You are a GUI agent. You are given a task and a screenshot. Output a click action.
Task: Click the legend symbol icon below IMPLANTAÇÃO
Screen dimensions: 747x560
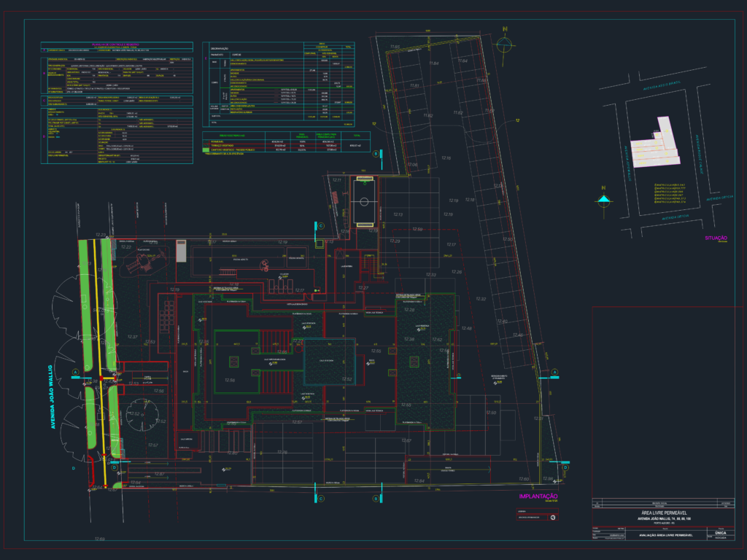(553, 518)
